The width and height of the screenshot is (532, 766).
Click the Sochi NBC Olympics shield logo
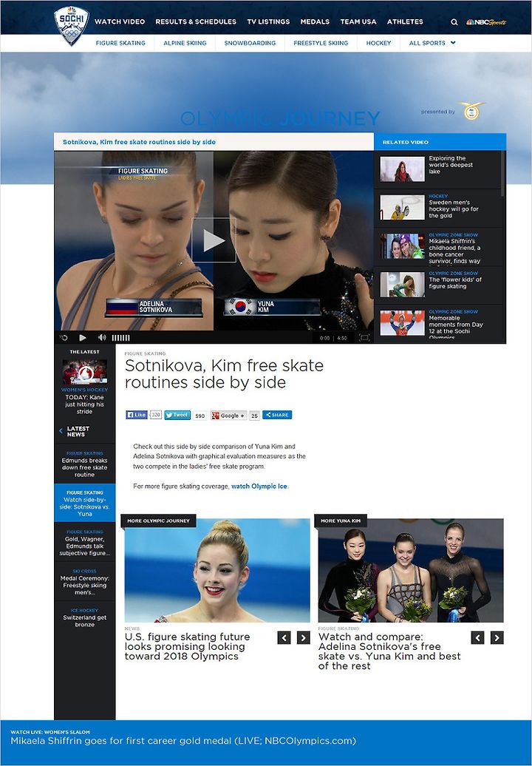[x=71, y=25]
